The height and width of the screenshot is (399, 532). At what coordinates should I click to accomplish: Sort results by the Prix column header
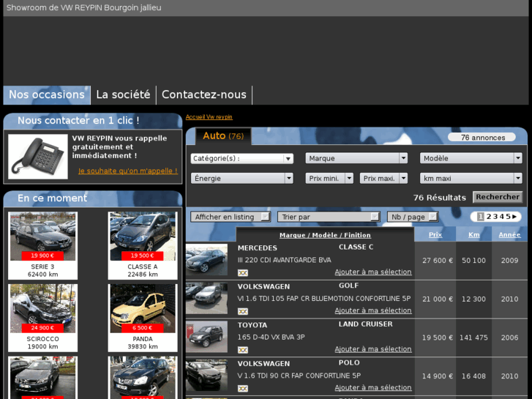pyautogui.click(x=435, y=235)
